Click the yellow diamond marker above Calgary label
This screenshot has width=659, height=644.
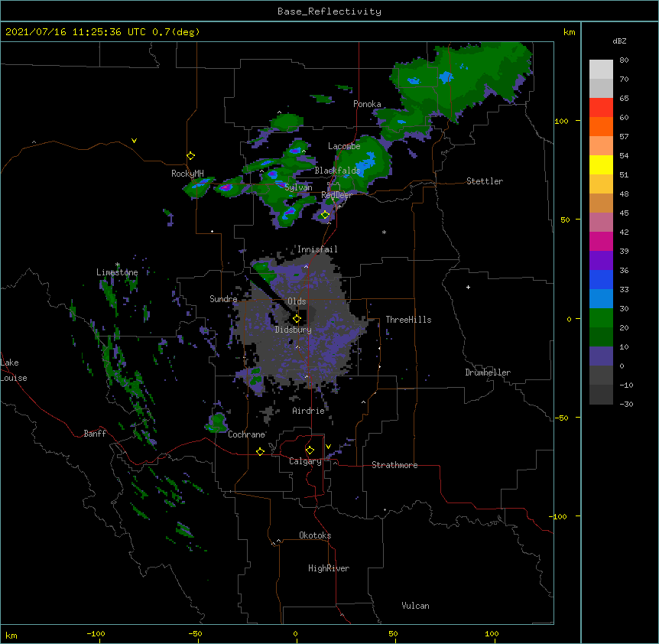click(310, 450)
